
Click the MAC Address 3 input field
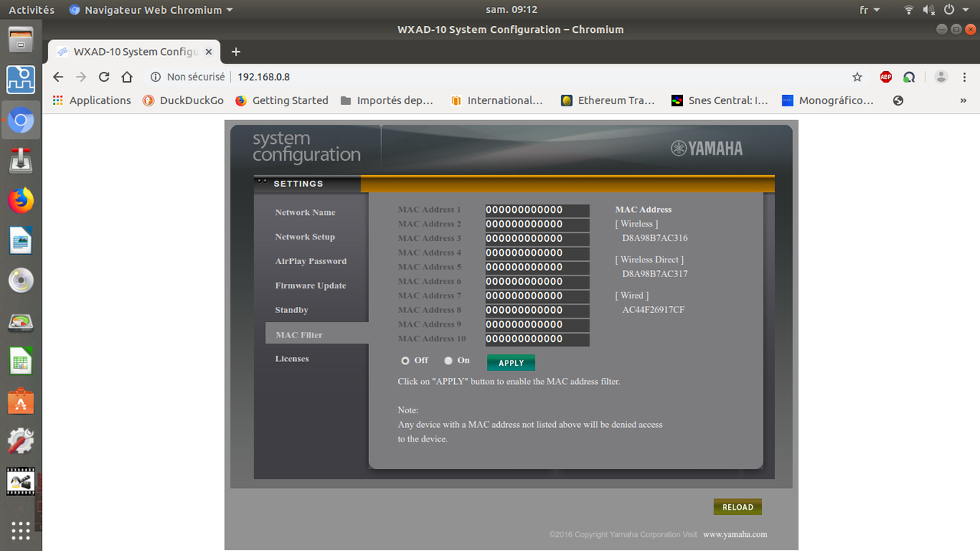(x=537, y=239)
